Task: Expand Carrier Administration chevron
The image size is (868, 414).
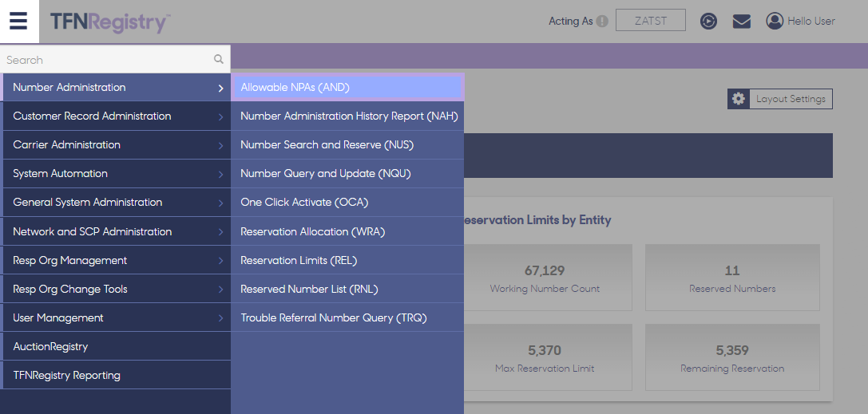Action: coord(221,146)
